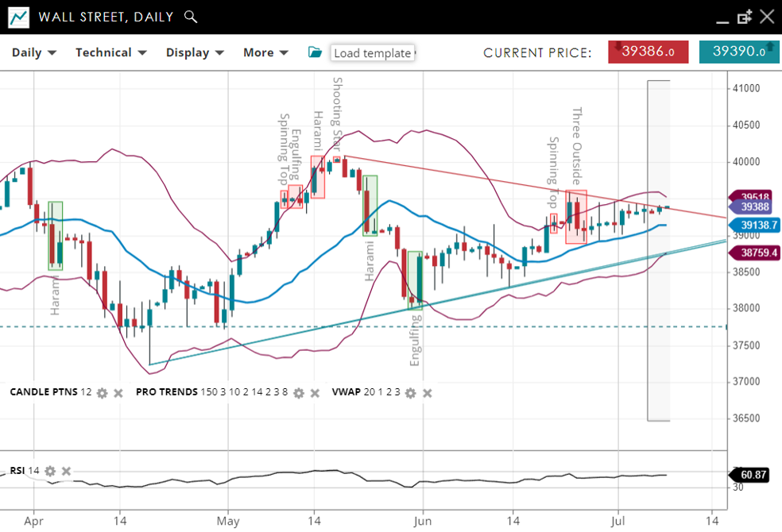Remove the VWAP indicator from chart
This screenshot has height=532, width=782.
(428, 392)
